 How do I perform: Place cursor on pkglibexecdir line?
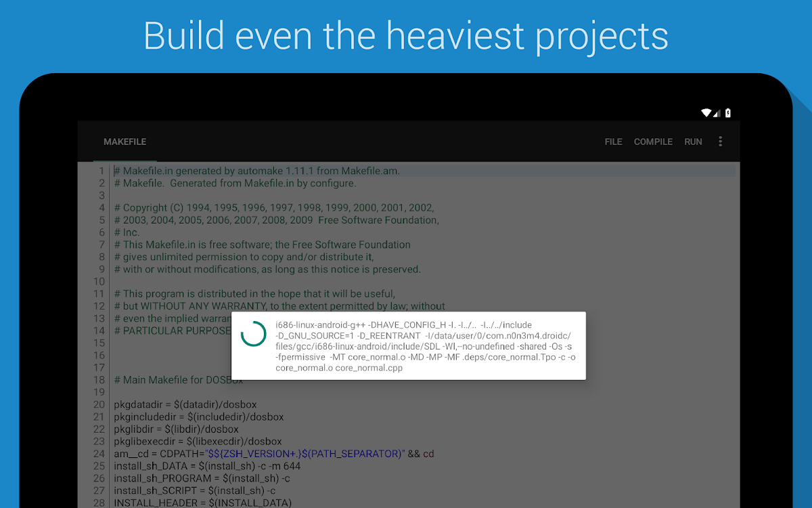point(198,442)
